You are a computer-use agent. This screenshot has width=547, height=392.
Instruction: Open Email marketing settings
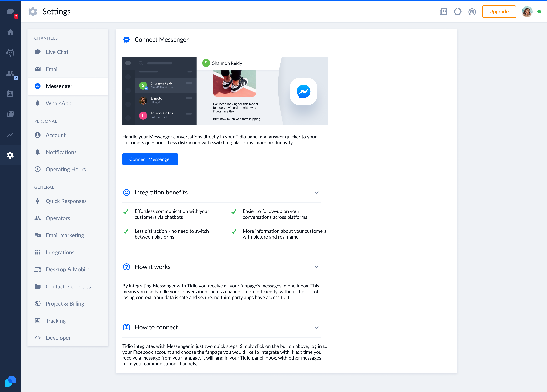[68, 235]
